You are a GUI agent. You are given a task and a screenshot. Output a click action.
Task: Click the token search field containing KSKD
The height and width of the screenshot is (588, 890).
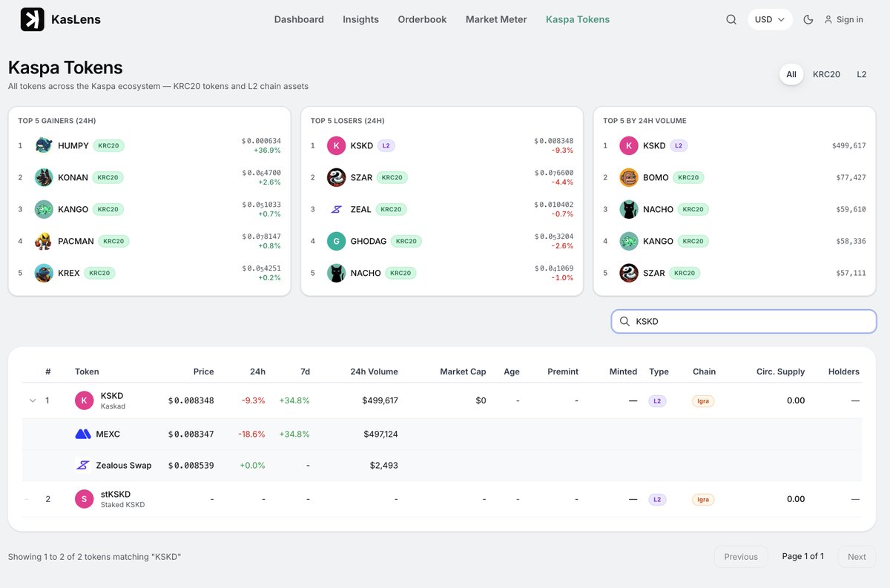[744, 321]
